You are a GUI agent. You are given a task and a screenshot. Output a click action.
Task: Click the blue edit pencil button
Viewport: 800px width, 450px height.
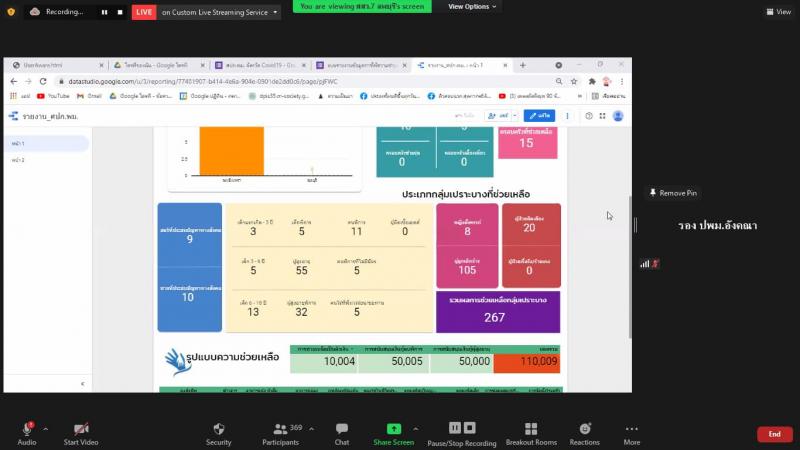539,116
